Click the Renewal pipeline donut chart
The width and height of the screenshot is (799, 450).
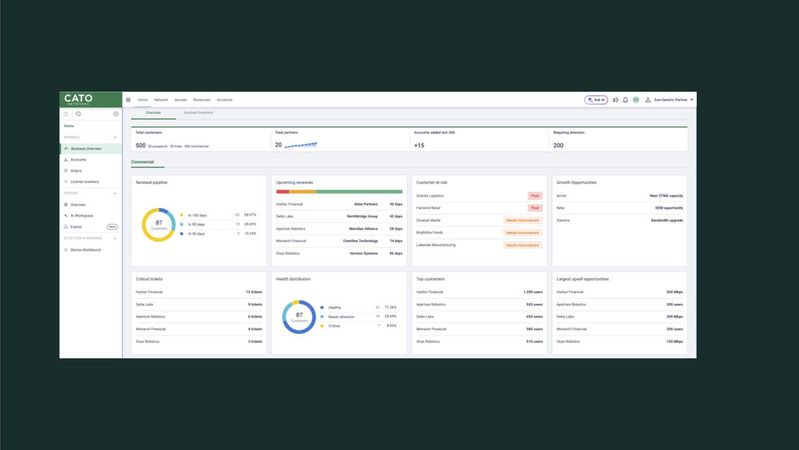[158, 224]
